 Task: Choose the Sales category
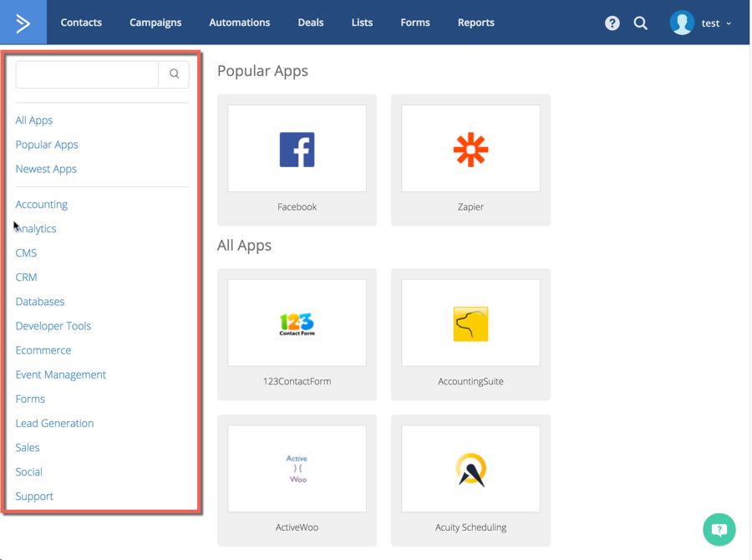(28, 448)
